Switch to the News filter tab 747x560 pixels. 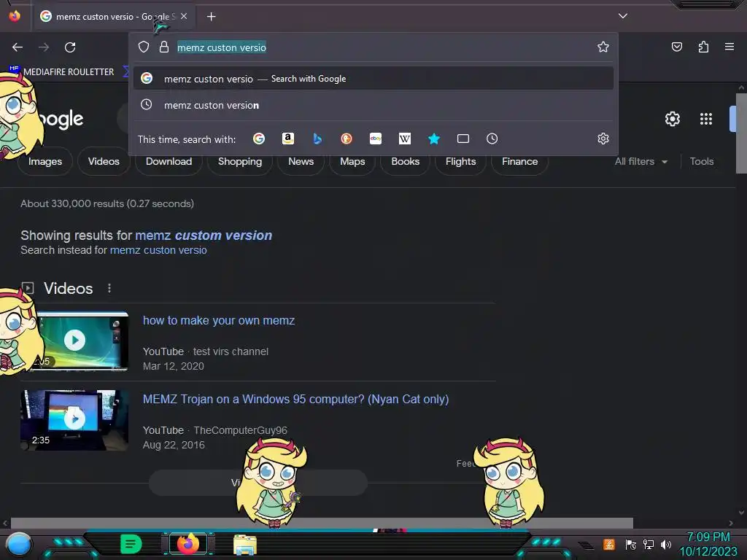coord(301,161)
